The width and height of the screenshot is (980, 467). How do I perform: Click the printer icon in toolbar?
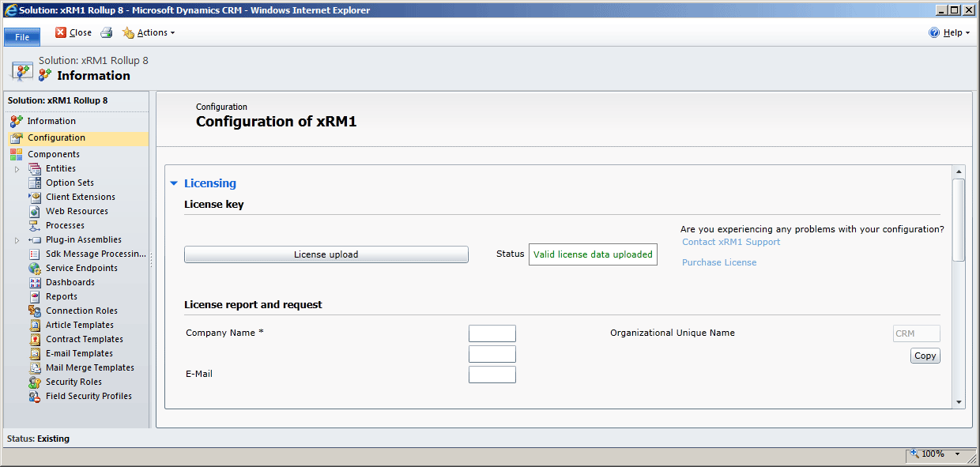107,32
